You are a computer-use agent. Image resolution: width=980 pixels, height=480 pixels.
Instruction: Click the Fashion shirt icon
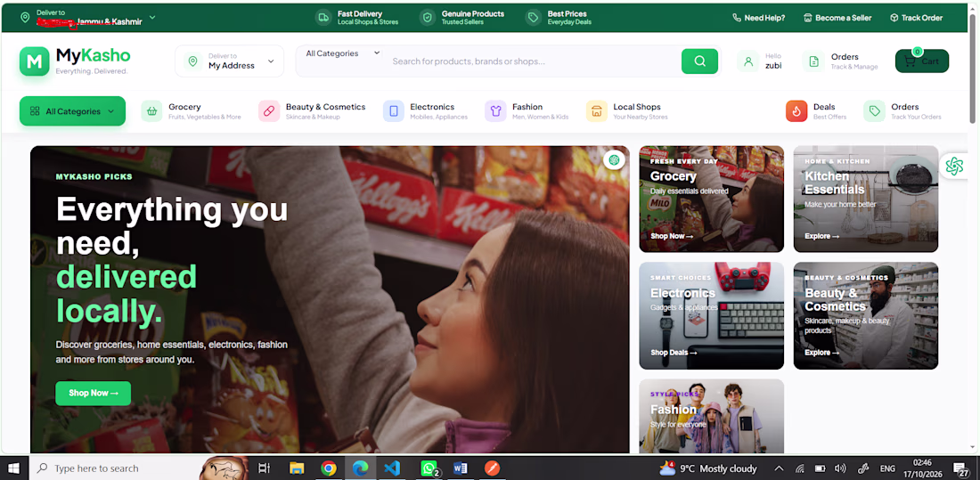click(495, 111)
